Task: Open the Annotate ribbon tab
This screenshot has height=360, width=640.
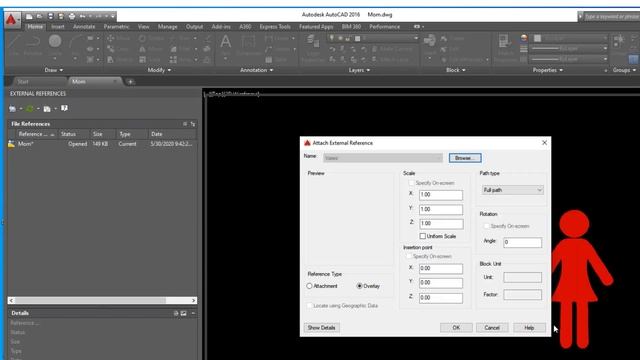Action: click(x=84, y=27)
